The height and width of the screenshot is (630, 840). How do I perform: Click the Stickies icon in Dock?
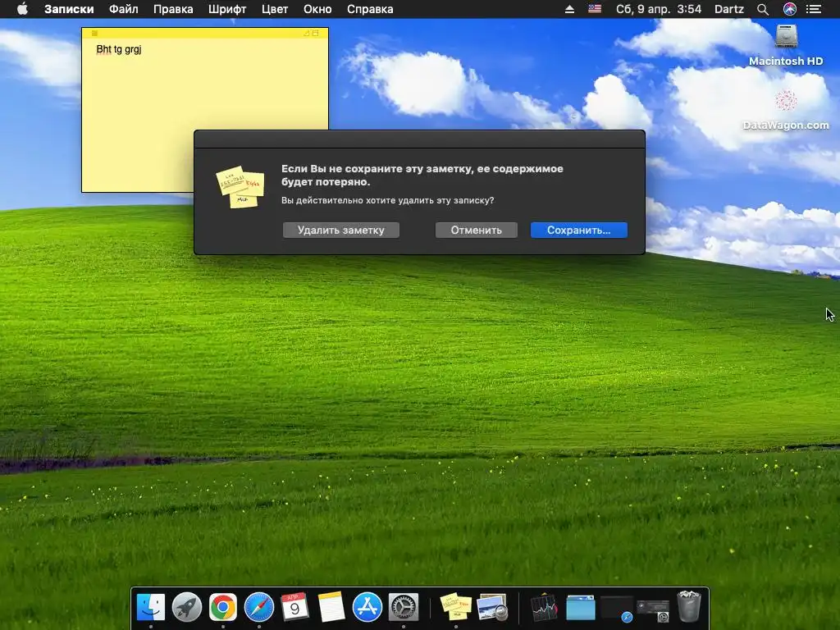(456, 607)
